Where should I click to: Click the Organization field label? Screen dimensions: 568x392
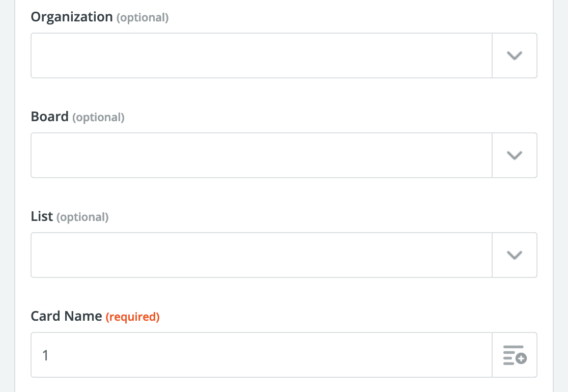tap(72, 17)
